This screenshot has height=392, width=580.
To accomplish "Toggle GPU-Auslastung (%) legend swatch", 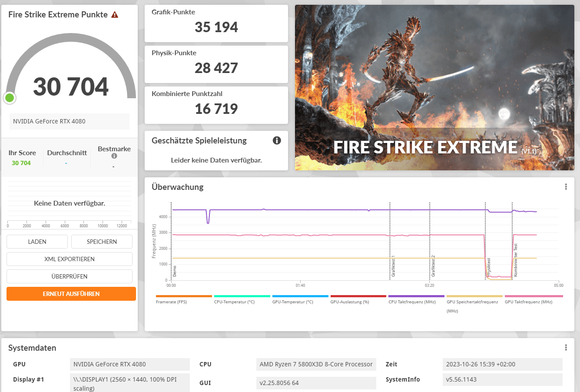I will [358, 296].
